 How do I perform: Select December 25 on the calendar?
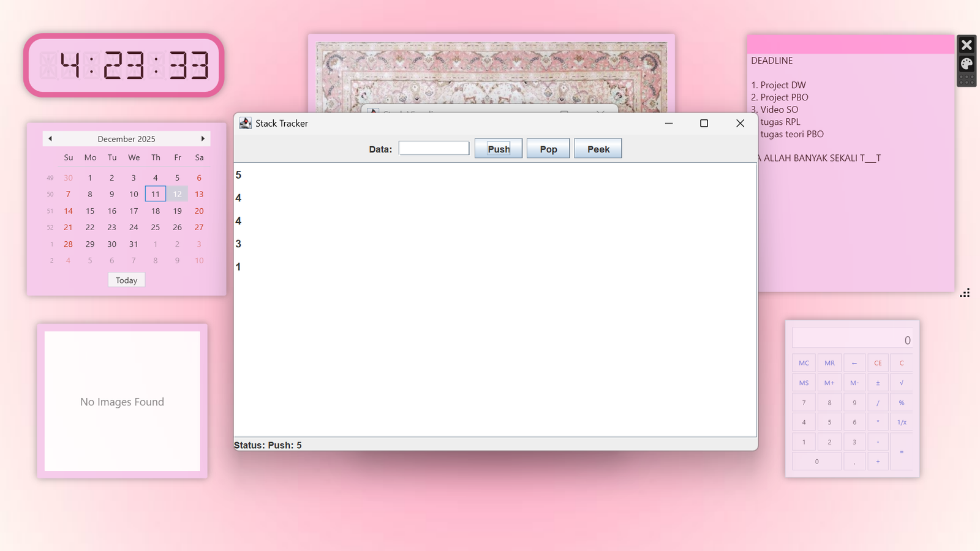156,227
